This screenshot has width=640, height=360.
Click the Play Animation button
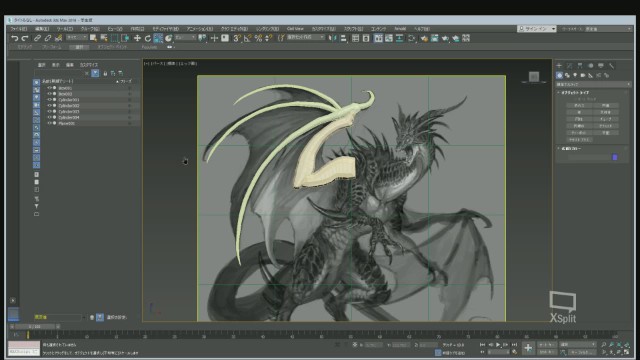(x=498, y=345)
